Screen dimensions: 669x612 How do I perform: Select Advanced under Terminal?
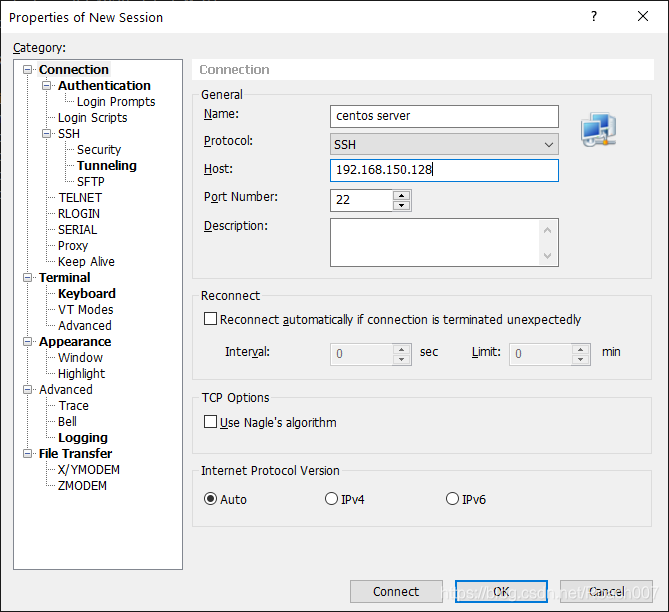[x=85, y=326]
